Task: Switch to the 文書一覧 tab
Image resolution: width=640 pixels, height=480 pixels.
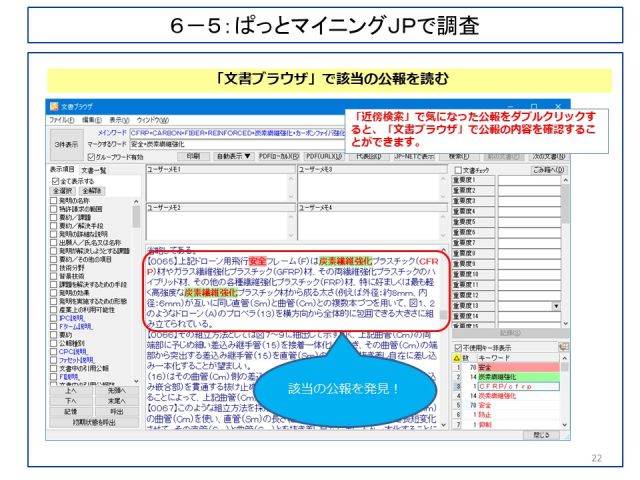Action: pos(93,170)
